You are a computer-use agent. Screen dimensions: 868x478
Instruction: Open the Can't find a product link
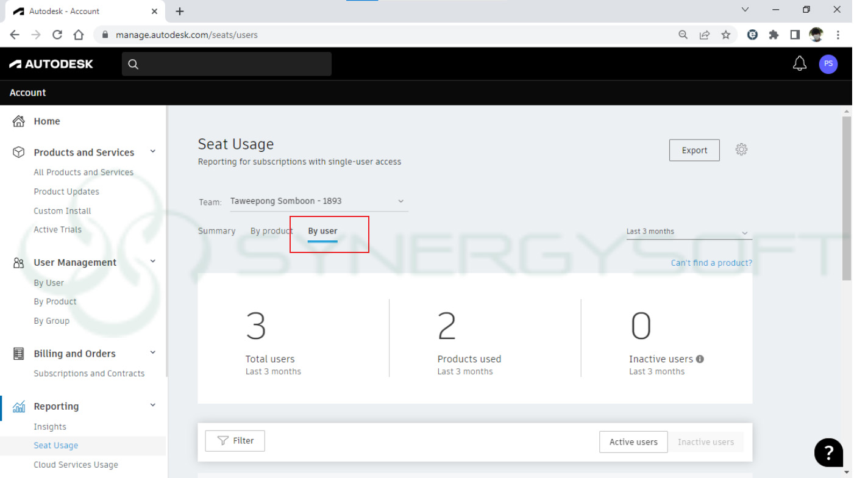pos(711,262)
